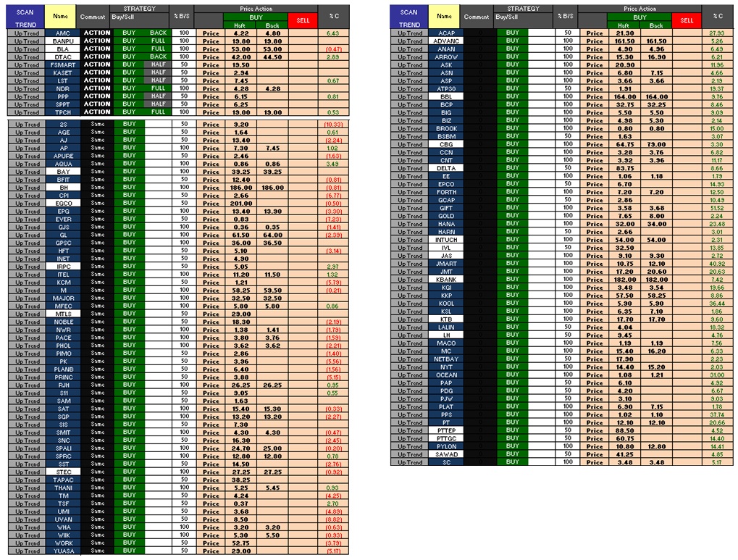Select the ACTION comment in DTAC row
Image resolution: width=738 pixels, height=560 pixels.
(97, 57)
